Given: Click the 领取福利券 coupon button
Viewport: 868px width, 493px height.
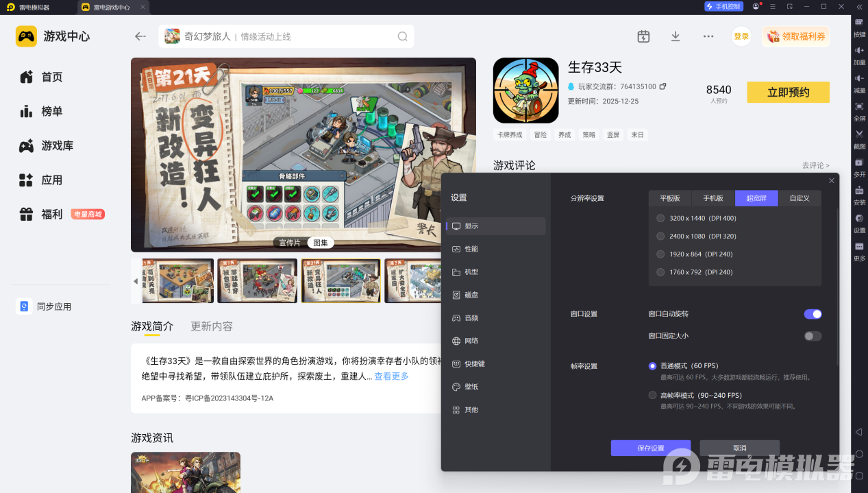Looking at the screenshot, I should [795, 36].
